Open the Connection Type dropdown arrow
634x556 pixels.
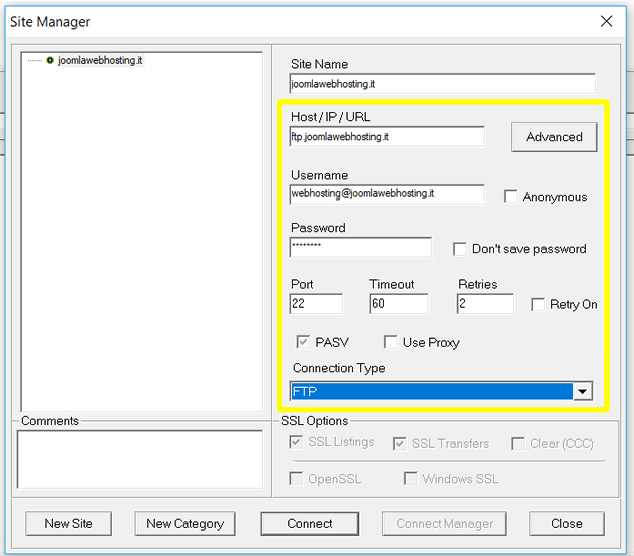(x=583, y=391)
